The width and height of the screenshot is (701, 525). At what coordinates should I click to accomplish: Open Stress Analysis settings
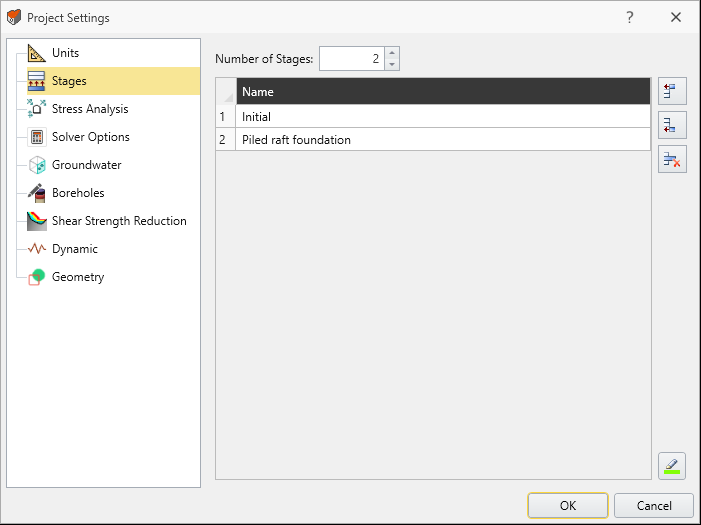pos(90,109)
